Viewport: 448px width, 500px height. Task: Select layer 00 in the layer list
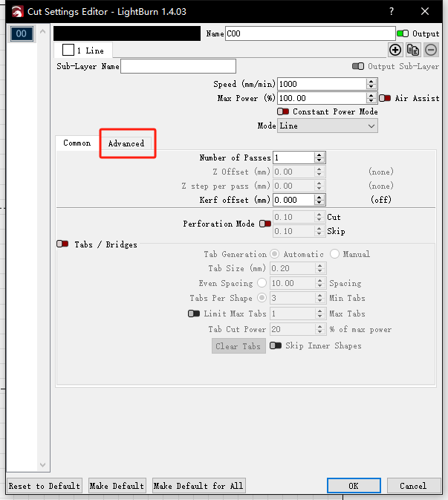click(x=22, y=33)
